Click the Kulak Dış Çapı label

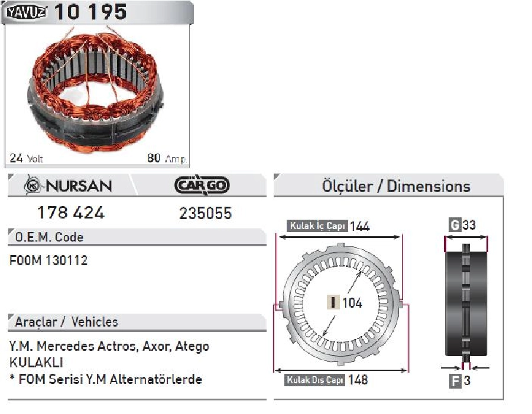click(x=315, y=380)
